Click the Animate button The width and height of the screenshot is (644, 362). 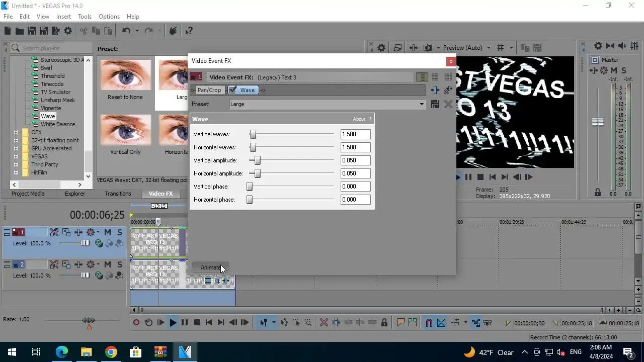pyautogui.click(x=210, y=267)
